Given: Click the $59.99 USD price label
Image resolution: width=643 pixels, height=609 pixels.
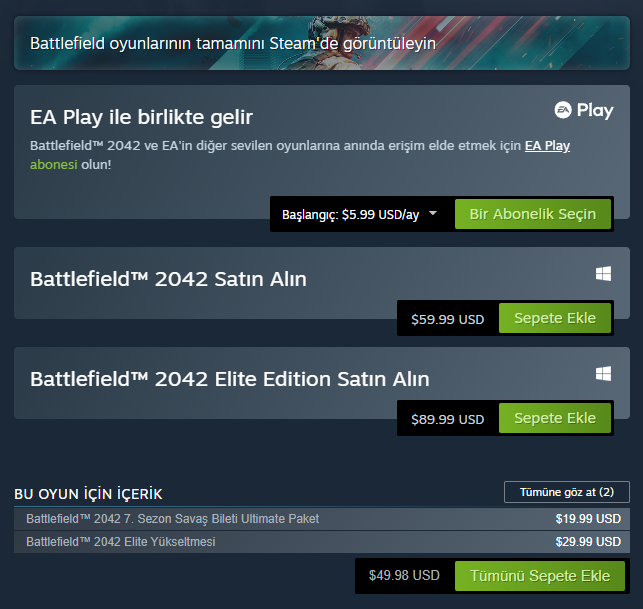Looking at the screenshot, I should (447, 319).
